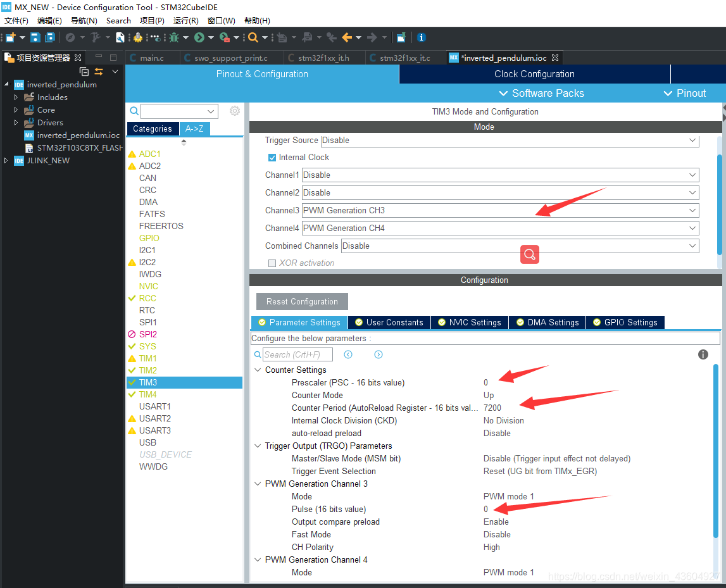
Task: Click the categories settings gear icon
Action: pos(235,111)
